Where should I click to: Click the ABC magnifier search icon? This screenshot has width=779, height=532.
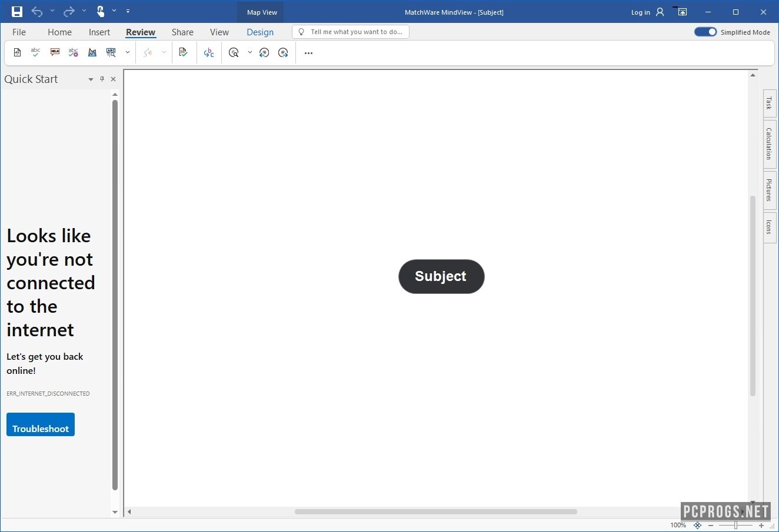click(x=111, y=52)
